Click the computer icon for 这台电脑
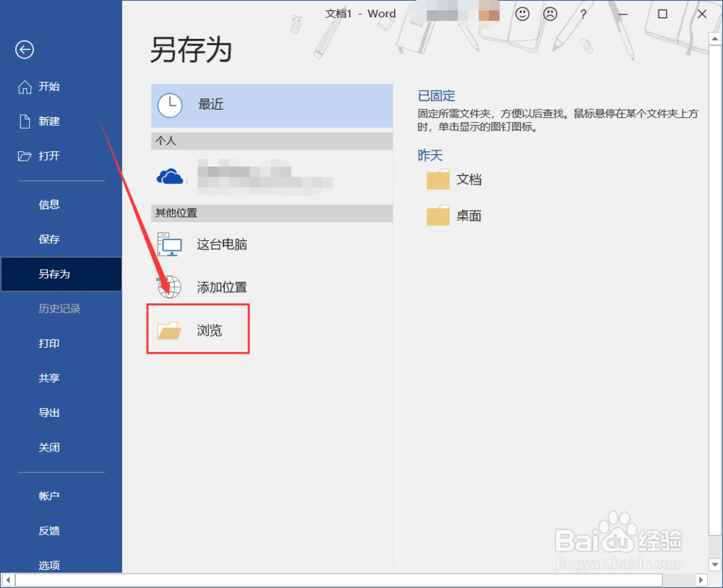Image resolution: width=723 pixels, height=588 pixels. click(169, 244)
